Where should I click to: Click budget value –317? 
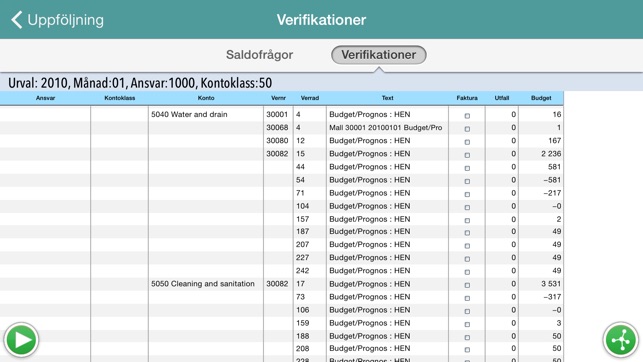tap(552, 297)
